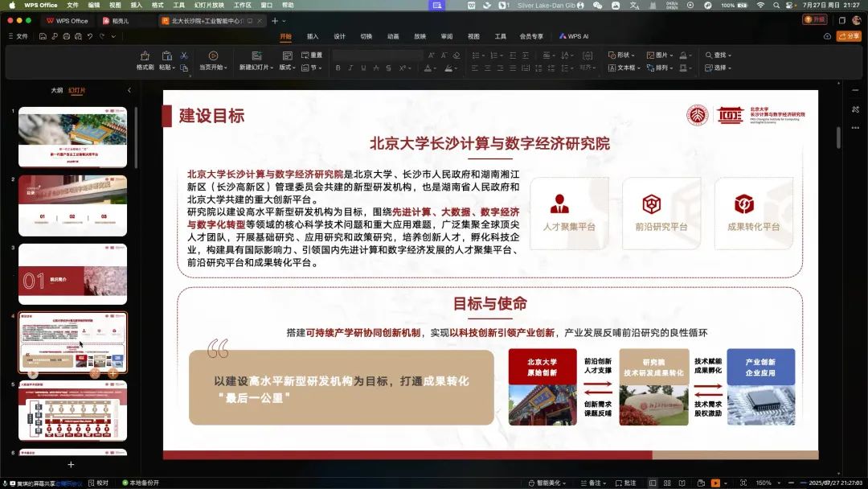Toggle underline formatting

[363, 68]
